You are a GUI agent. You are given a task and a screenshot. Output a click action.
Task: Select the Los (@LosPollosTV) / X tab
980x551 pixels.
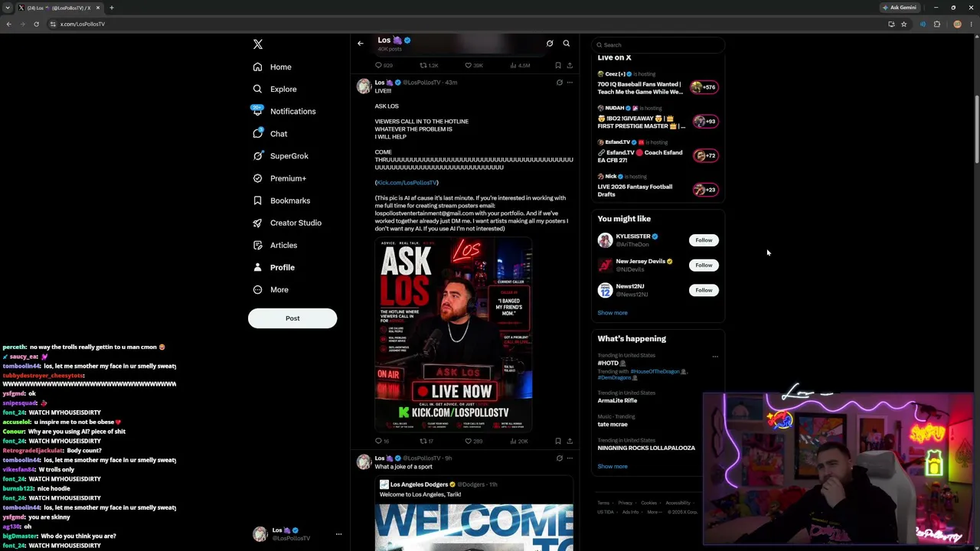(x=59, y=8)
